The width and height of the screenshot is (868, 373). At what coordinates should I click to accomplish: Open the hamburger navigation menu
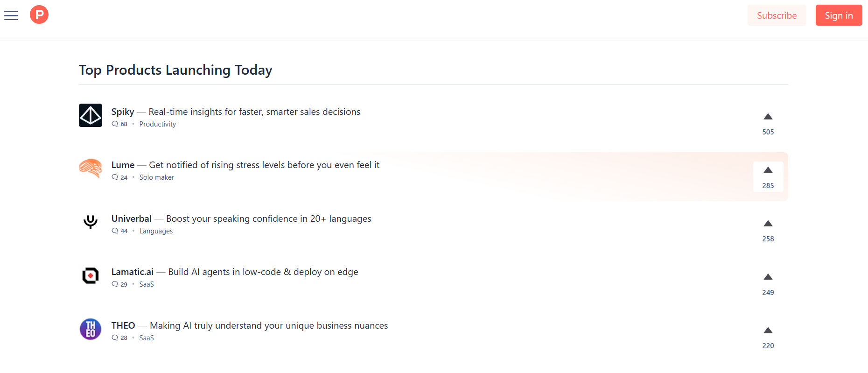(11, 15)
